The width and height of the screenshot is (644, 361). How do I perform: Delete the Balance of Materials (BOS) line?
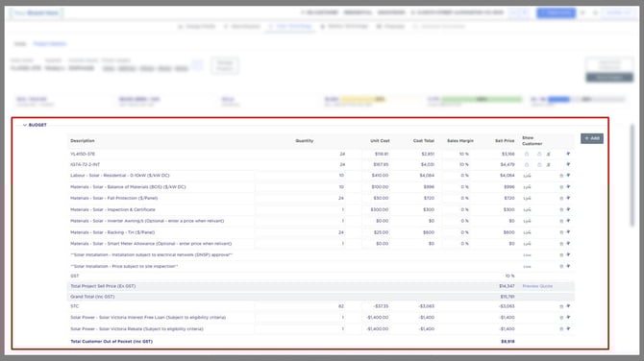tap(561, 187)
